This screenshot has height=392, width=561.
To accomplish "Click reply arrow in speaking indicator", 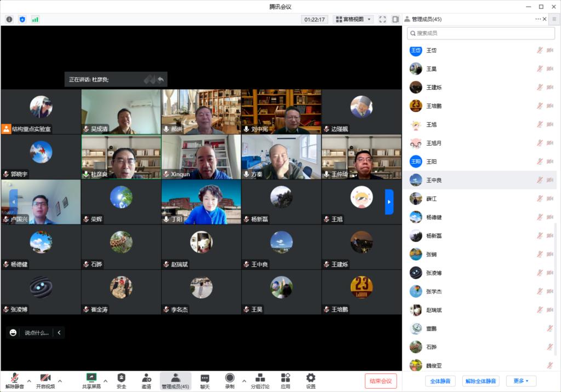I will 161,79.
